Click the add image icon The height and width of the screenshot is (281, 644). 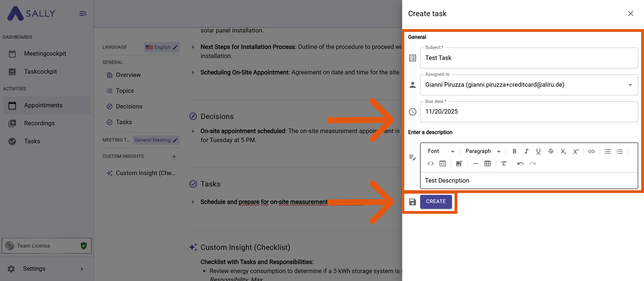click(x=459, y=164)
